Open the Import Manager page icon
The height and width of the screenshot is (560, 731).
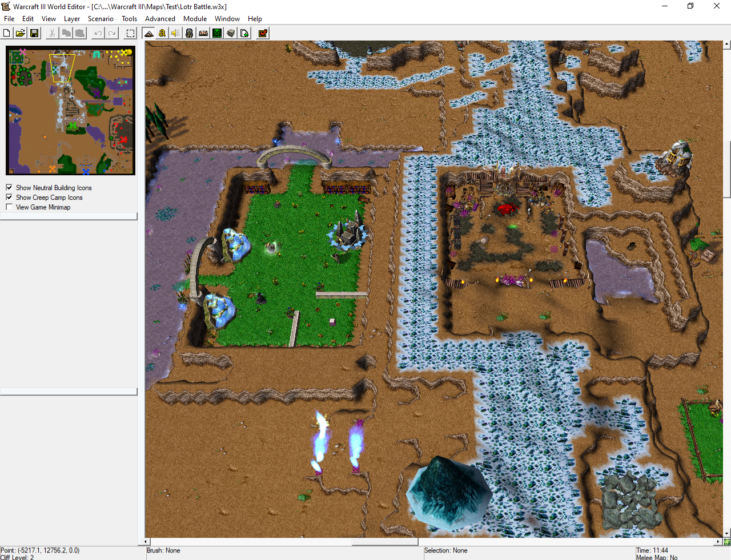click(x=244, y=33)
